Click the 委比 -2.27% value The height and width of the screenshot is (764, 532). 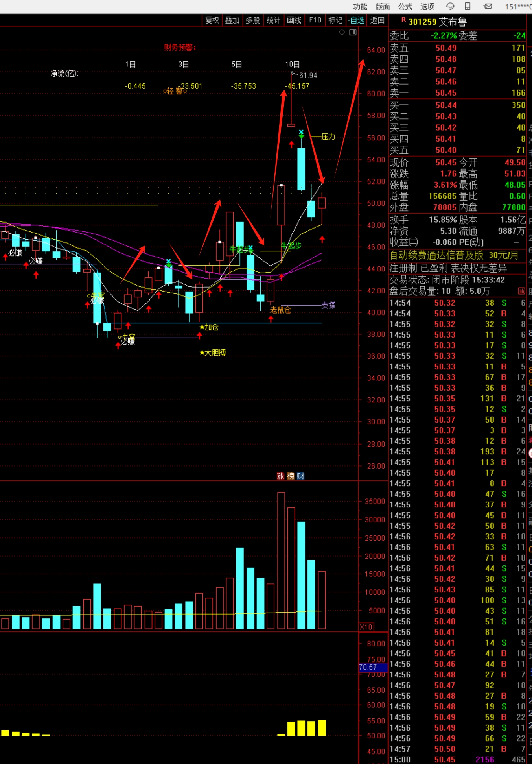coord(444,35)
